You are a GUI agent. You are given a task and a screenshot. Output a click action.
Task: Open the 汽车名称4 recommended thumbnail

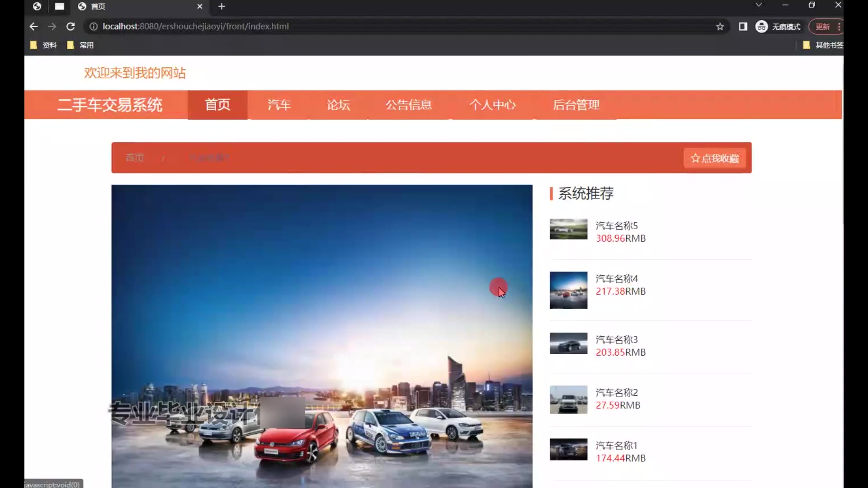[x=568, y=290]
